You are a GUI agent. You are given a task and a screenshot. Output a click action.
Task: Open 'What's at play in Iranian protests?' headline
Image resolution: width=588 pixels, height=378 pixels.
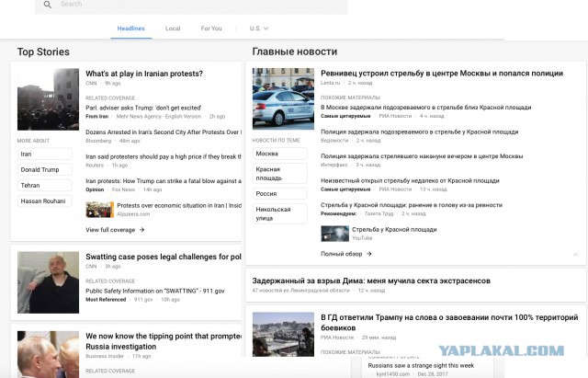point(144,74)
